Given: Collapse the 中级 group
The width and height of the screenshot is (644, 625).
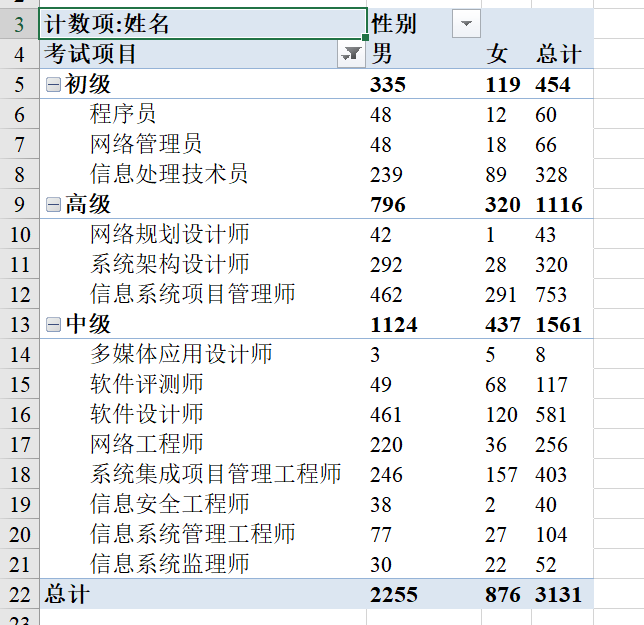Looking at the screenshot, I should click(x=53, y=325).
